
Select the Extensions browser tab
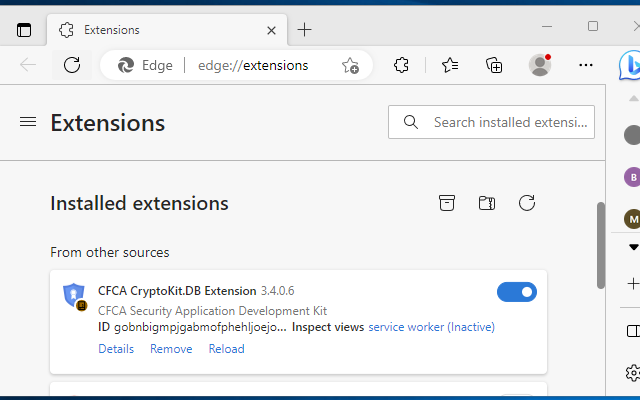(160, 29)
